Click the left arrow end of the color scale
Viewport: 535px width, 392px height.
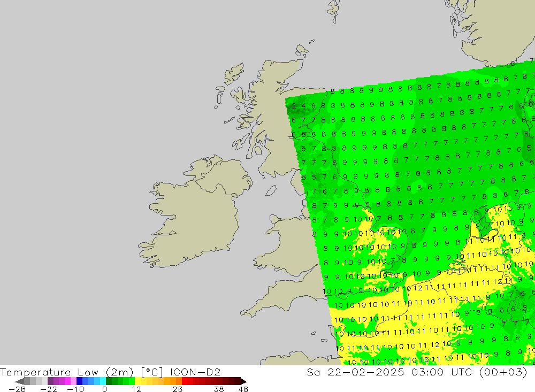tap(19, 381)
